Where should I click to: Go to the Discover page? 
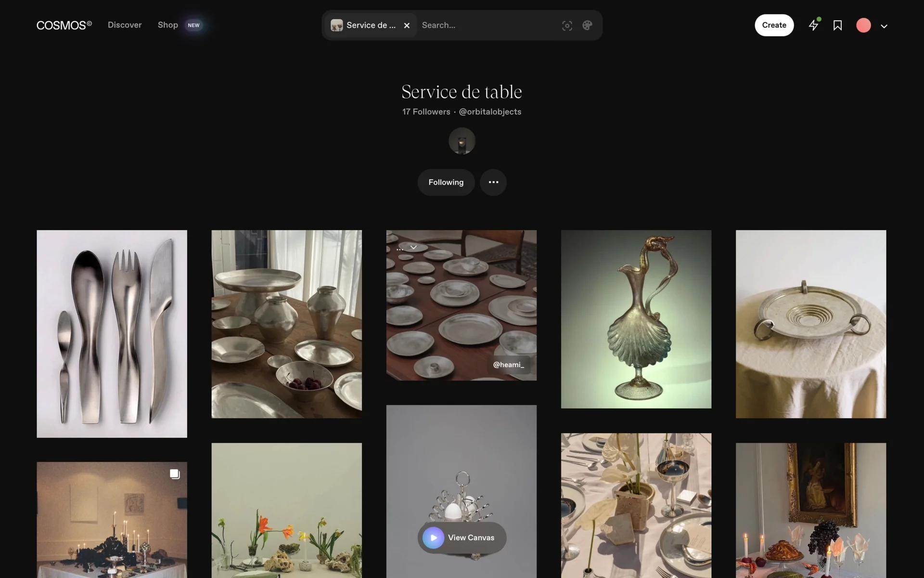125,25
